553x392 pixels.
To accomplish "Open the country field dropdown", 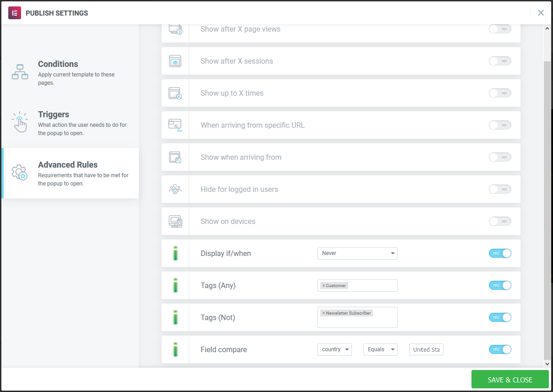I will 334,349.
